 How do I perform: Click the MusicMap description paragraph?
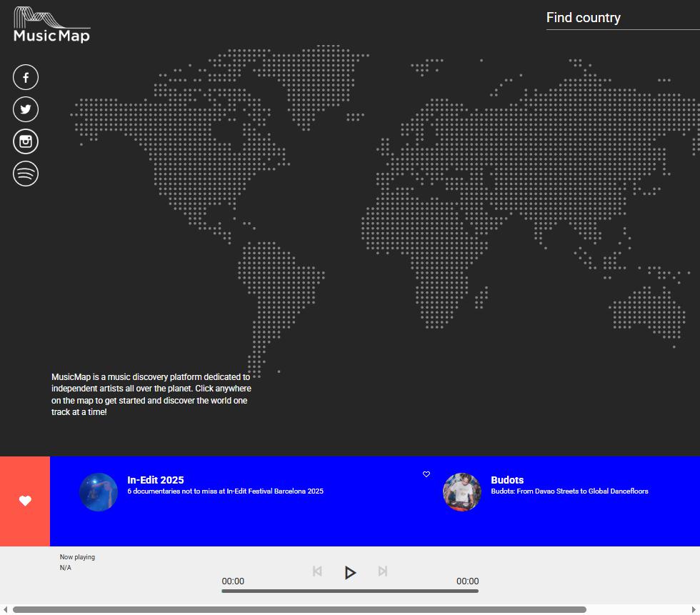151,394
